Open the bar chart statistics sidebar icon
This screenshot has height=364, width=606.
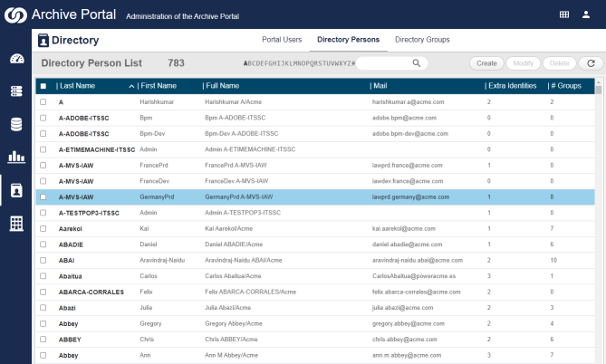[x=16, y=157]
